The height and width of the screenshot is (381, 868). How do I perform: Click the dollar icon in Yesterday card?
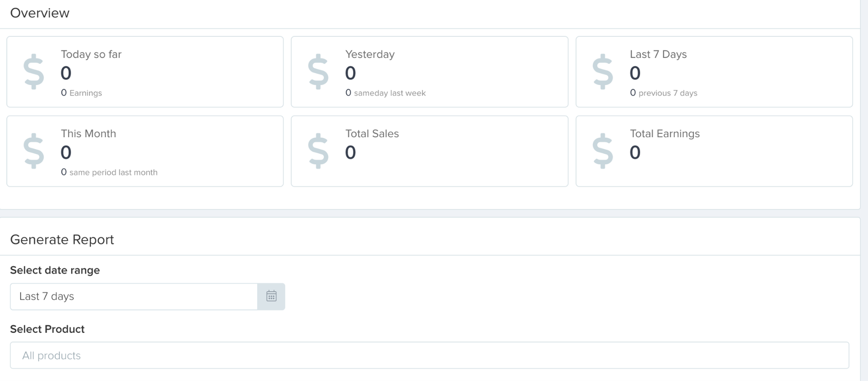(x=318, y=72)
